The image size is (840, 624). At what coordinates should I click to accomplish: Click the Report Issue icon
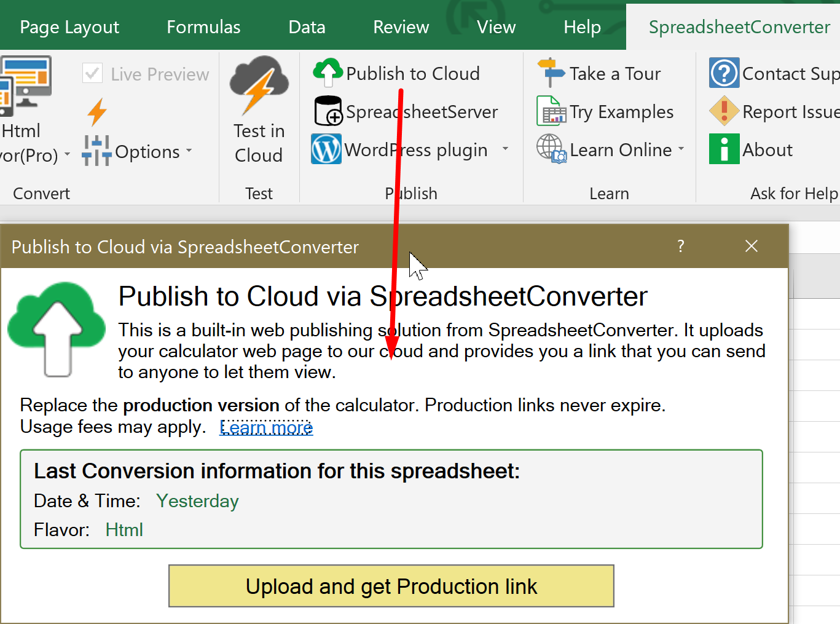point(723,111)
